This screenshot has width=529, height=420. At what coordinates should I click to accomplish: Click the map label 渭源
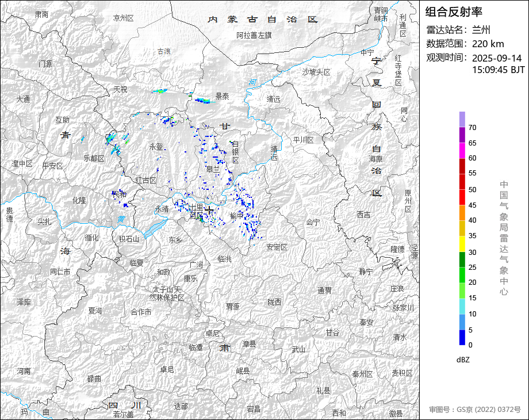click(x=232, y=307)
